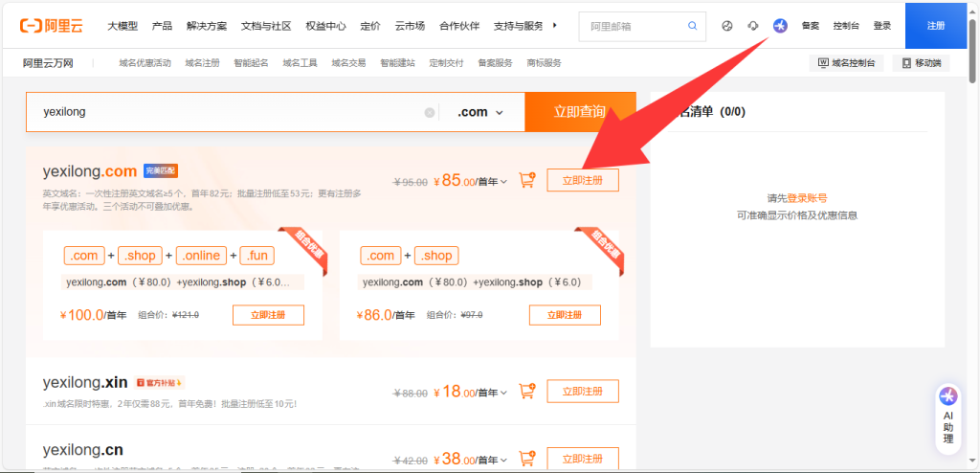This screenshot has height=473, width=980.
Task: Click the 域名控制台 button
Action: (x=846, y=63)
